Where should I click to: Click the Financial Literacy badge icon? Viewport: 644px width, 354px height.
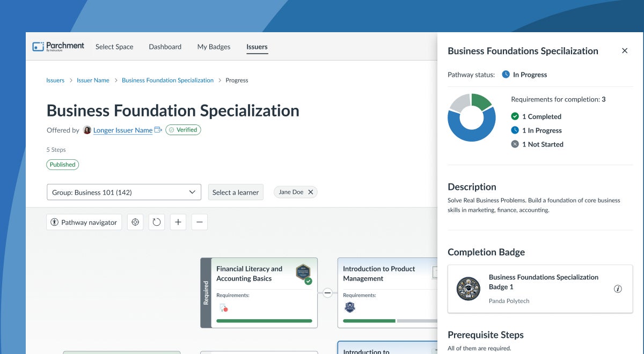tap(303, 272)
